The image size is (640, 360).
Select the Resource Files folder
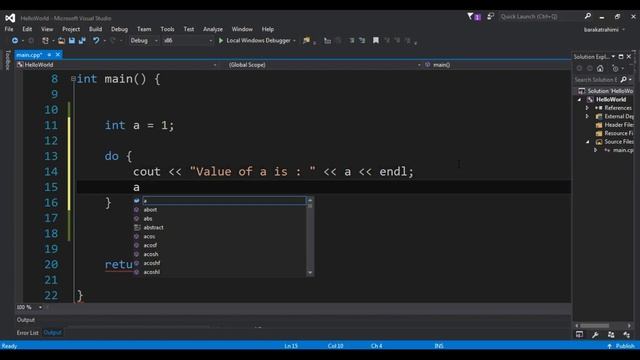[614, 133]
